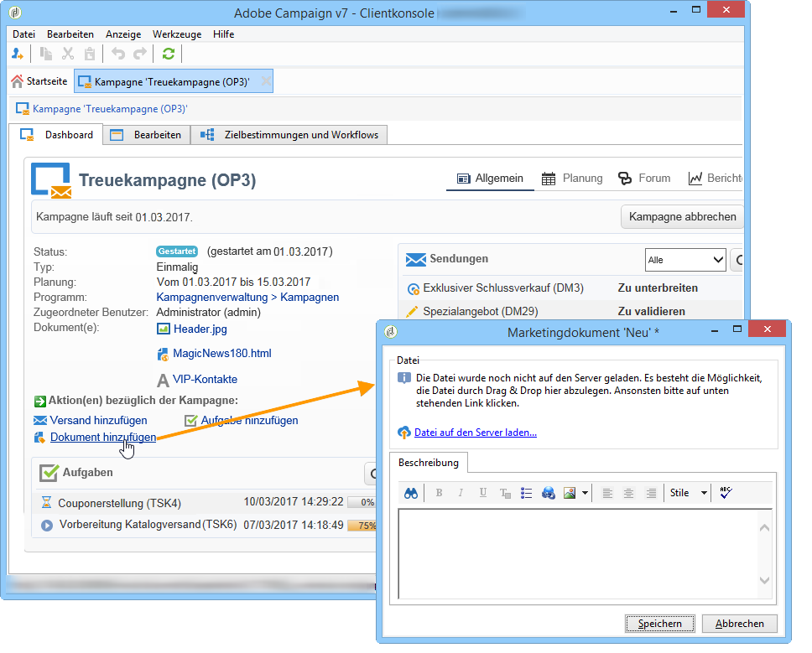The height and width of the screenshot is (653, 812).
Task: Click the Datei auf den Server laden link
Action: (x=476, y=433)
